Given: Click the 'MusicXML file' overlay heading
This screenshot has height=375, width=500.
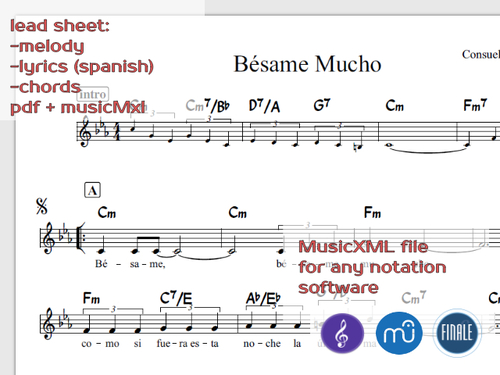Looking at the screenshot, I should tap(363, 247).
